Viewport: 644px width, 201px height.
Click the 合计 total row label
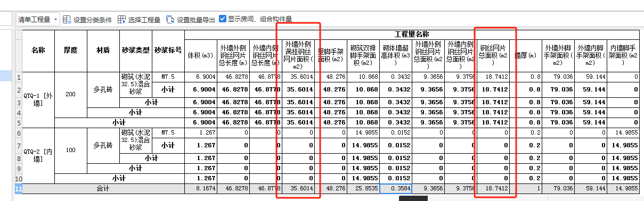pos(103,188)
